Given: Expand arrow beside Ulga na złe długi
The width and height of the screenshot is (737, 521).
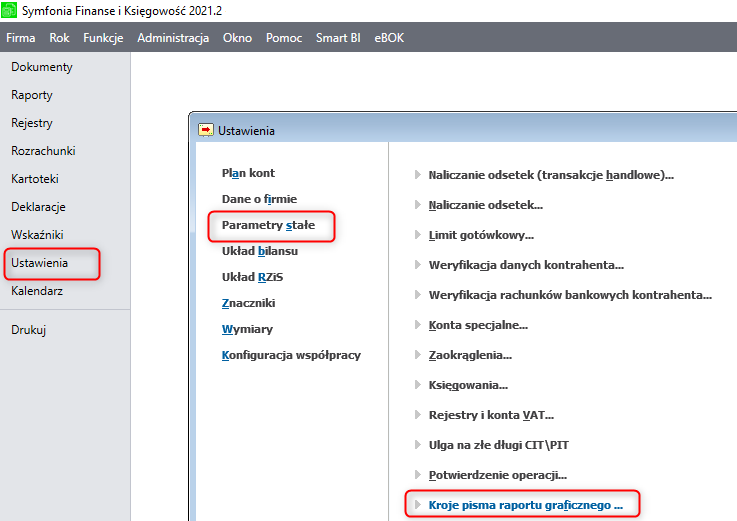Looking at the screenshot, I should [x=417, y=445].
